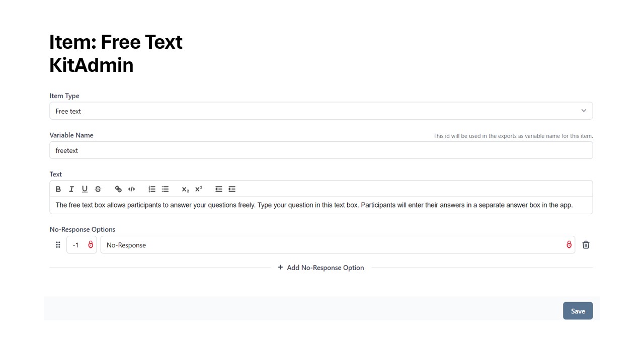The height and width of the screenshot is (362, 644).
Task: Insert a link via the chain icon
Action: [118, 189]
